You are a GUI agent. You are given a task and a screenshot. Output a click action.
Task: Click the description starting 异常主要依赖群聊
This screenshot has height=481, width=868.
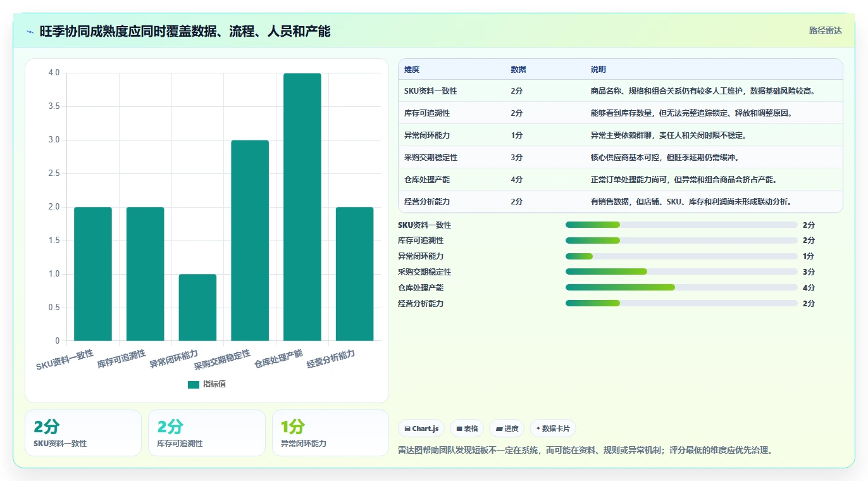[669, 135]
